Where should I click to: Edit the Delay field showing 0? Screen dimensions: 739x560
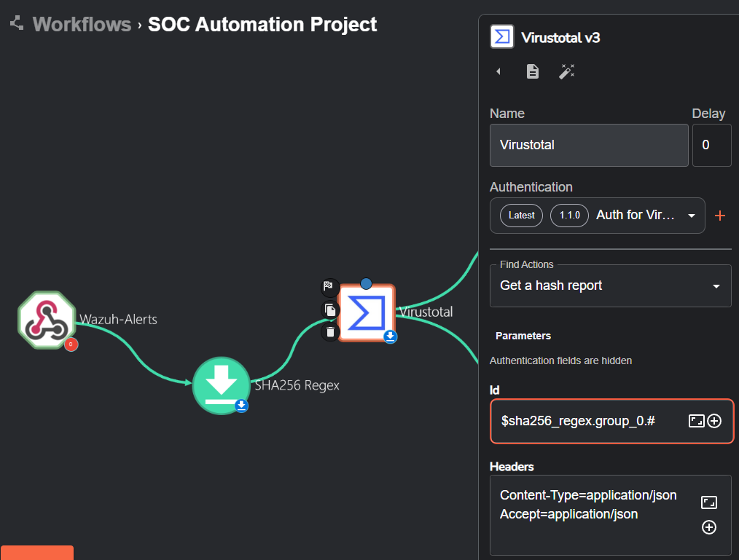(x=711, y=145)
